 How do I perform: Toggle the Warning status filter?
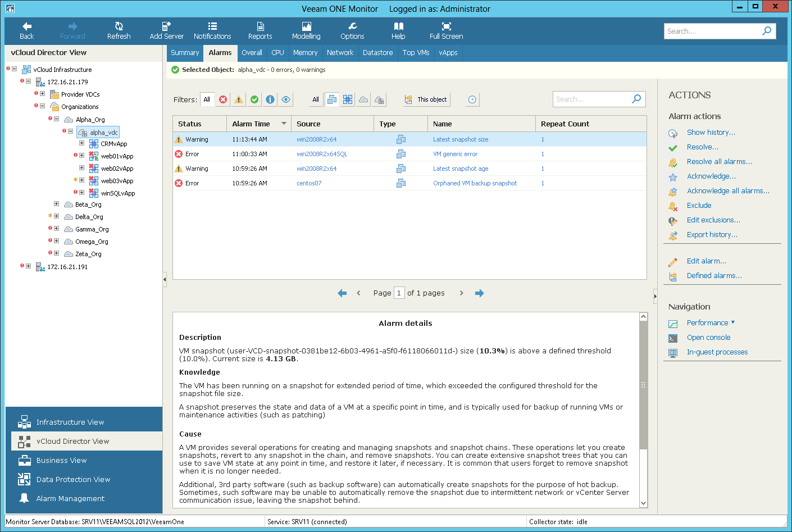(239, 99)
